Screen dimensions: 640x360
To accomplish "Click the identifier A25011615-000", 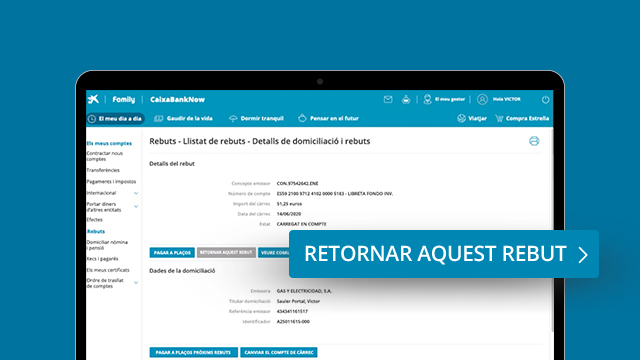I will 293,322.
